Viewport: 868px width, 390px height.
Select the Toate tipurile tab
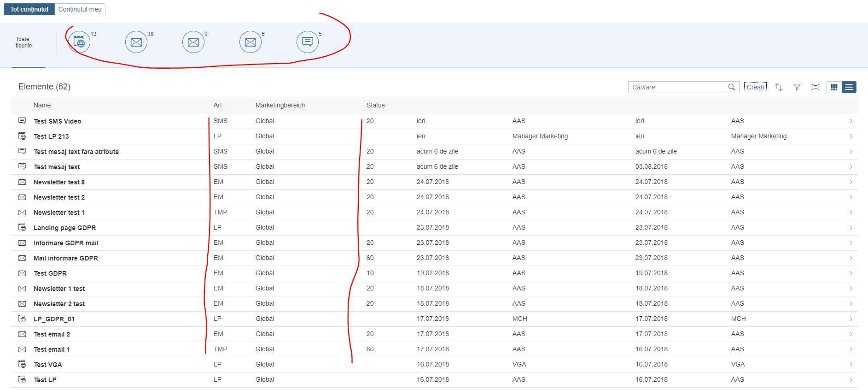pos(24,42)
